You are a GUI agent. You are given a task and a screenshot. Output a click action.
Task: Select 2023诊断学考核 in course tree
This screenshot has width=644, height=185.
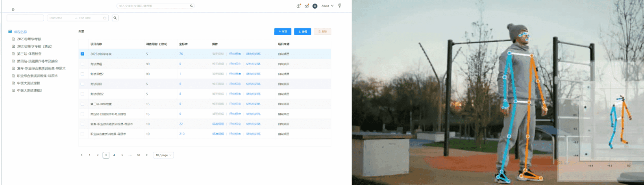tap(29, 39)
